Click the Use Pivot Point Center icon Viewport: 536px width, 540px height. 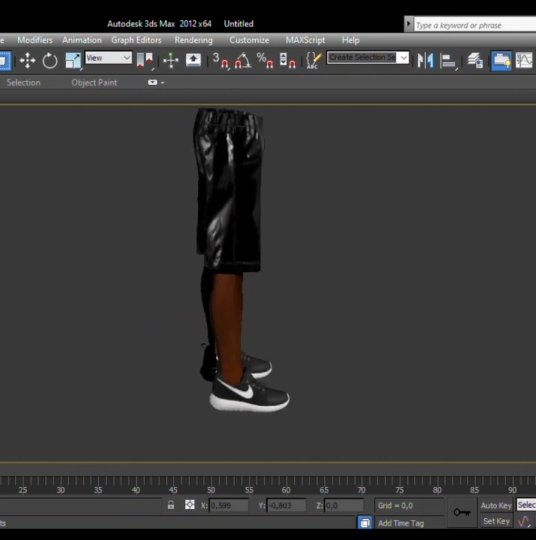click(x=145, y=60)
